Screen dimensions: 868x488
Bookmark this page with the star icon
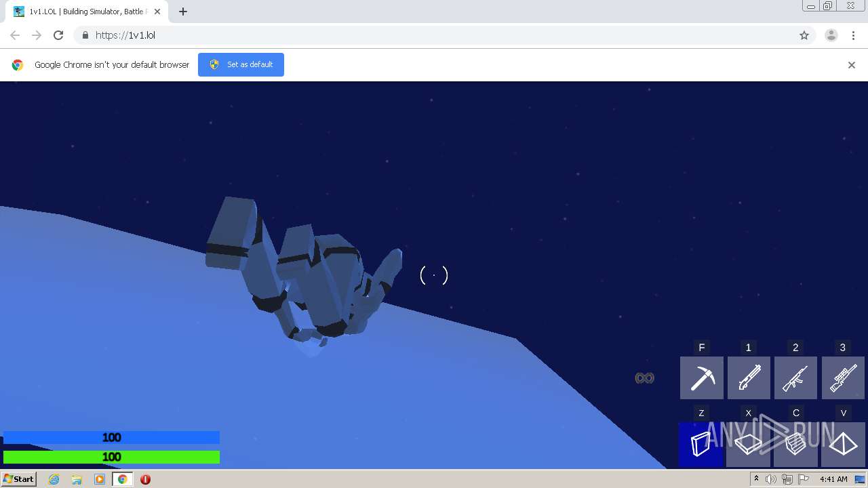click(804, 35)
